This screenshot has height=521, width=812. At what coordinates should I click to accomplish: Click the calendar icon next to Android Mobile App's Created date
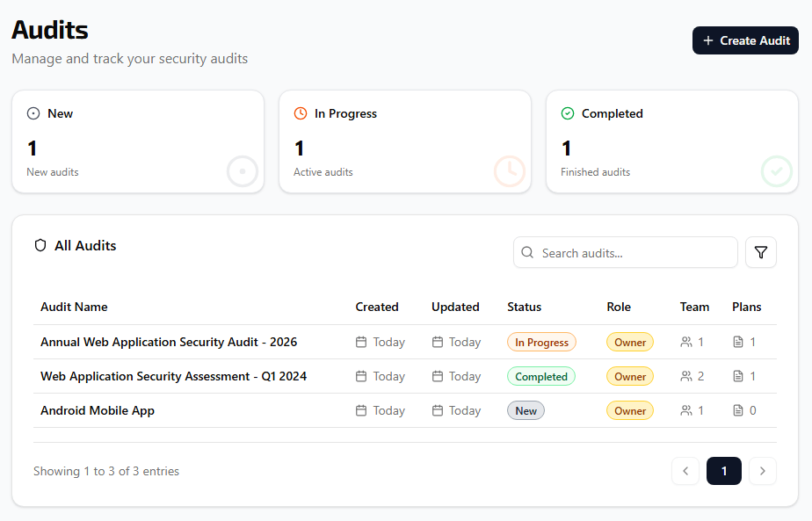pos(359,410)
